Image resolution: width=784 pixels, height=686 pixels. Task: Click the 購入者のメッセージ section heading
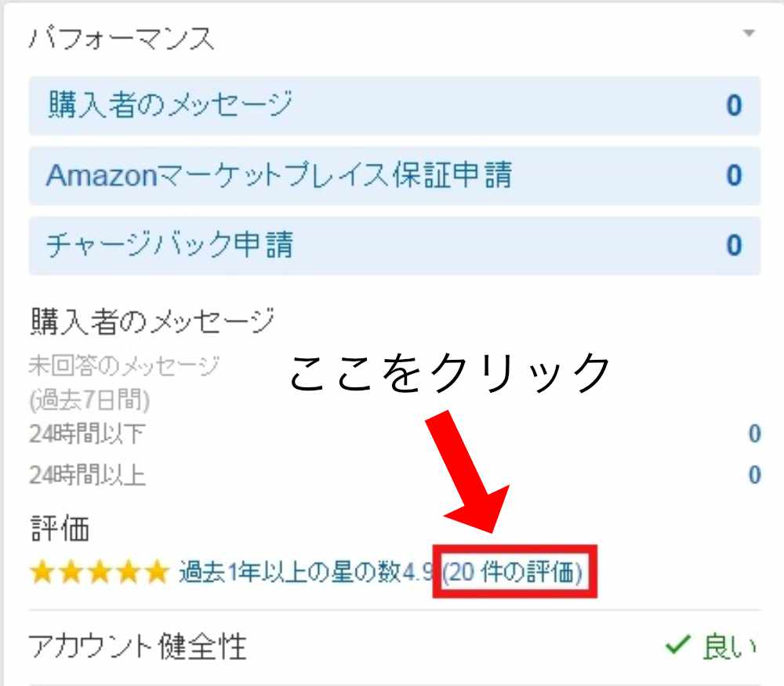(x=153, y=321)
